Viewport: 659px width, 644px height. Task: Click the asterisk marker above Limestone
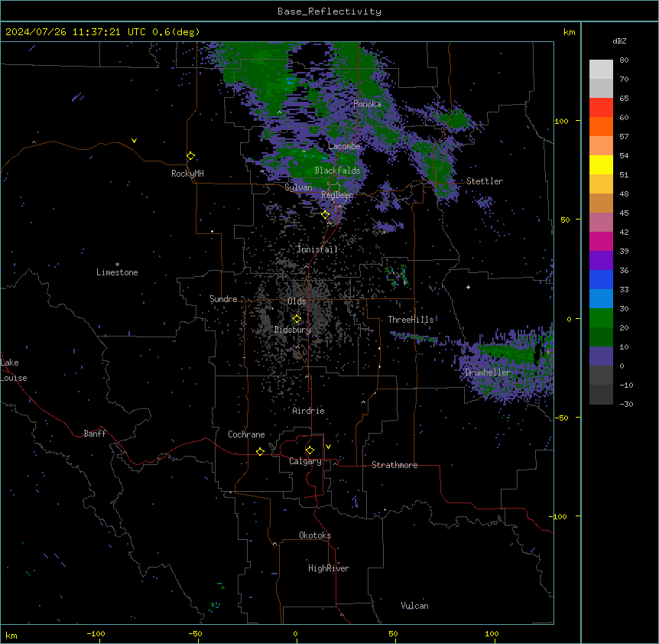tap(117, 265)
